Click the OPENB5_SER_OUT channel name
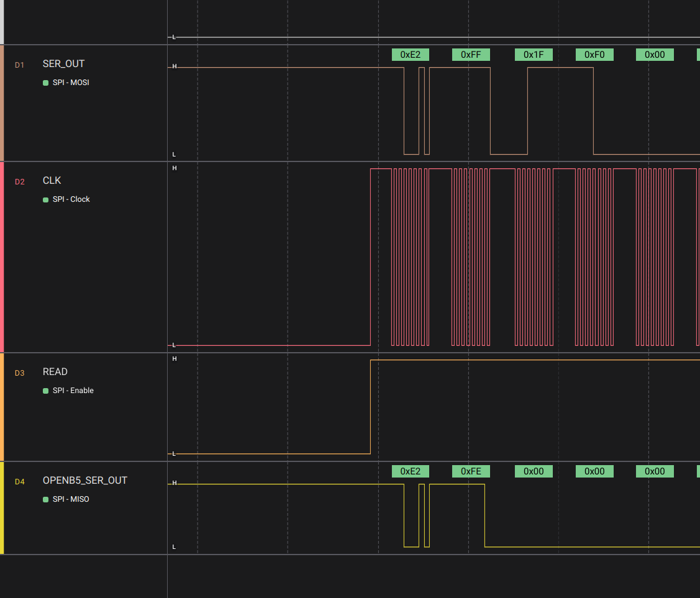The width and height of the screenshot is (700, 598). point(85,481)
